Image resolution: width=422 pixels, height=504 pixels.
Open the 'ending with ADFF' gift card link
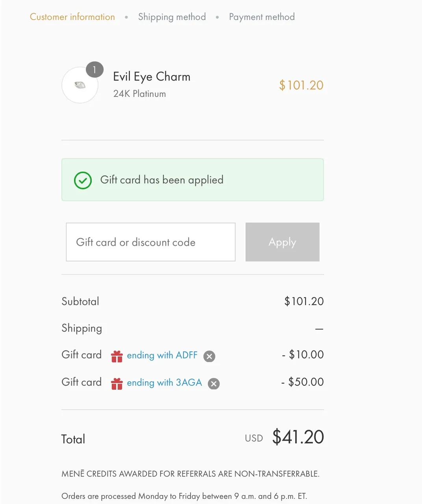coord(162,355)
